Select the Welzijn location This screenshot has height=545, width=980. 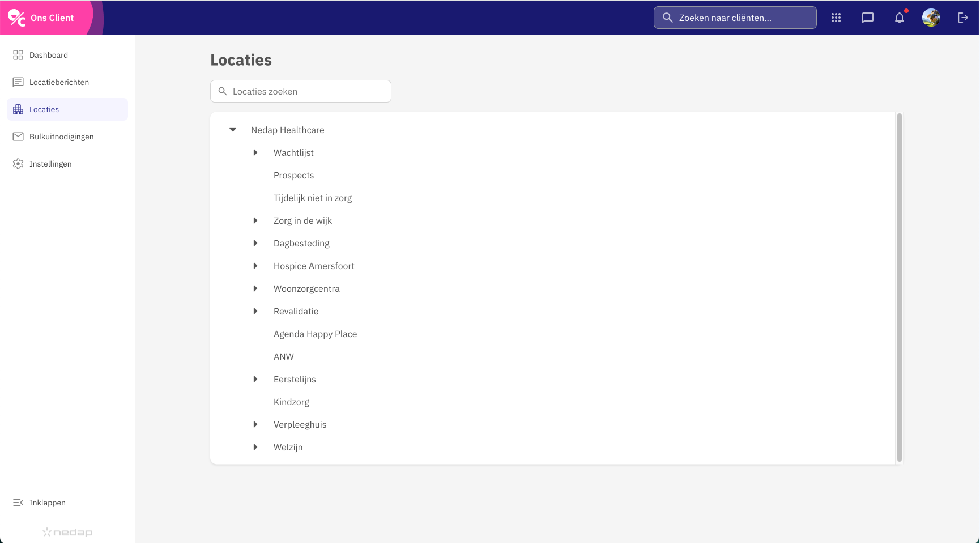tap(288, 447)
